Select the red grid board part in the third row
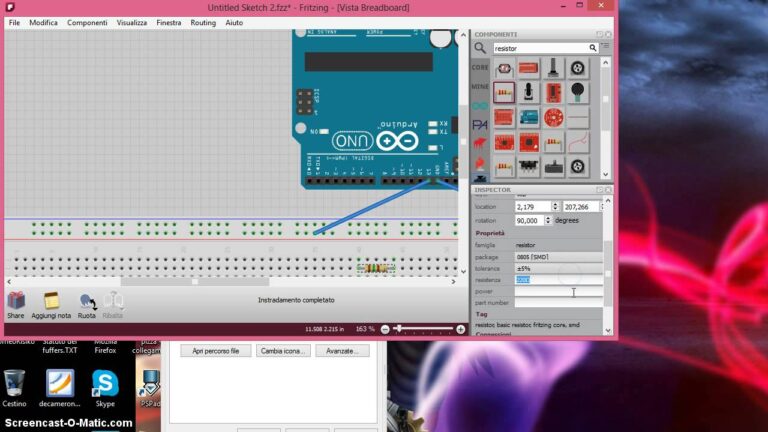The width and height of the screenshot is (768, 432). tap(504, 118)
